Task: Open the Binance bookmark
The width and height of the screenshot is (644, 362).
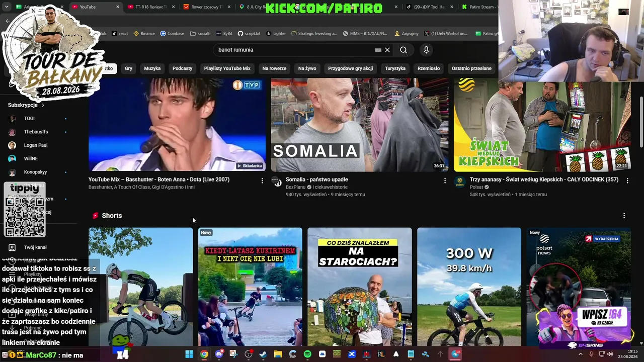Action: 144,34
